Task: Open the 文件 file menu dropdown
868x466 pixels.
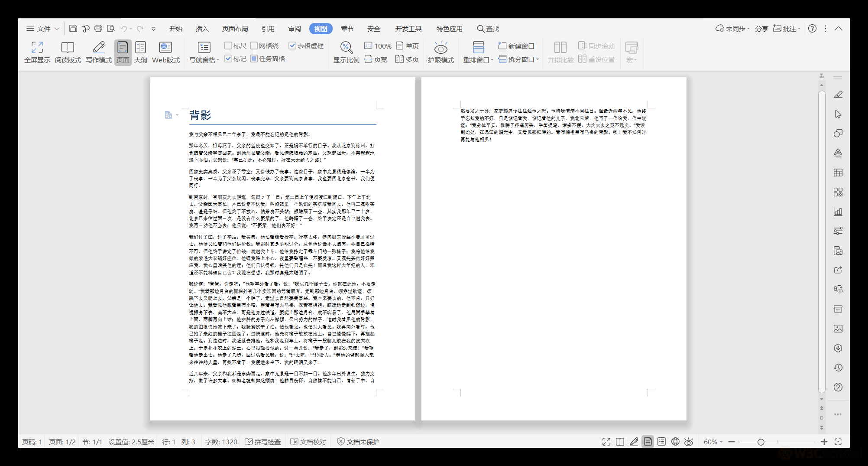Action: coord(43,29)
